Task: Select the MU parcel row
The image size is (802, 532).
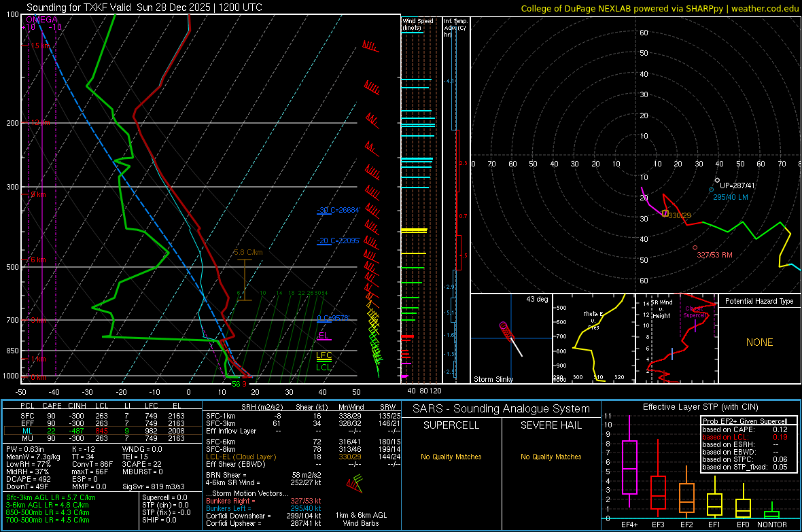Action: [103, 438]
